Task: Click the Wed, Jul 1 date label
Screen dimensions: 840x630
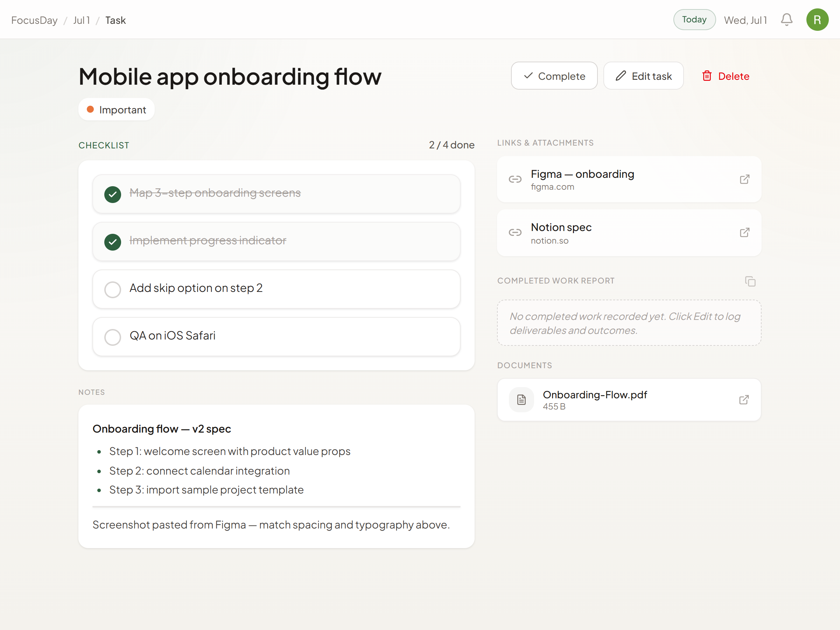Action: pos(745,20)
